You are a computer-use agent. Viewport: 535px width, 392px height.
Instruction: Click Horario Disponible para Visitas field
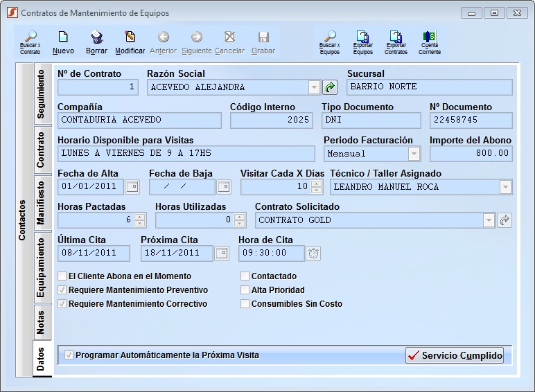[x=186, y=154]
